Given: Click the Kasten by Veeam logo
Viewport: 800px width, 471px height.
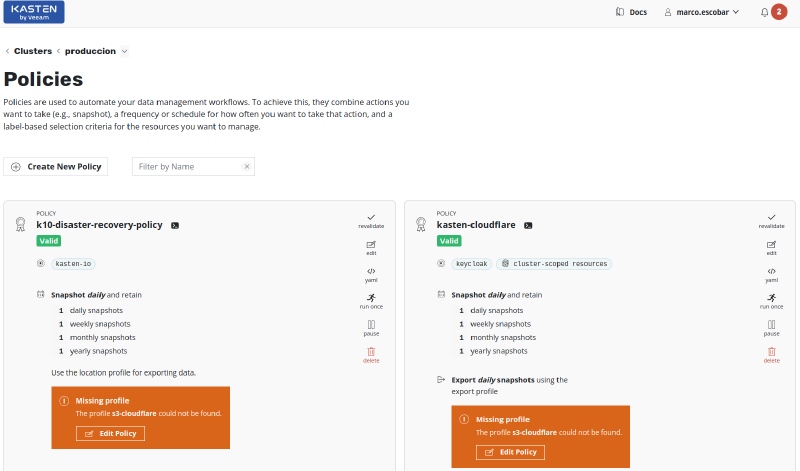Looking at the screenshot, I should 34,12.
